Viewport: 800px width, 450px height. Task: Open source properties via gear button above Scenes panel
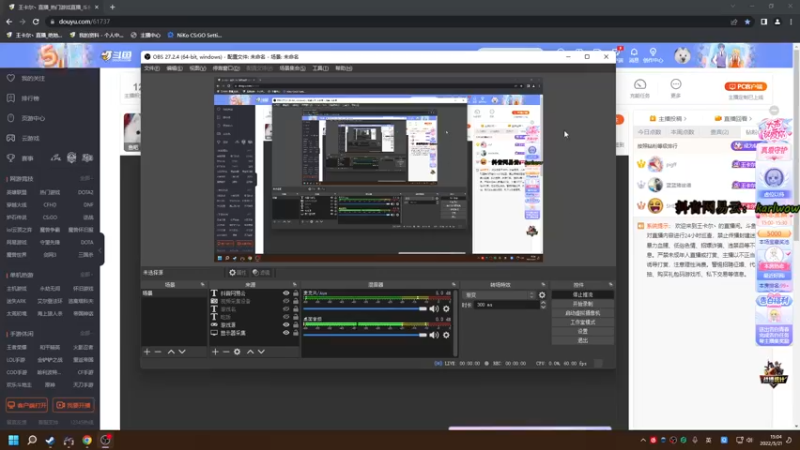(x=238, y=272)
